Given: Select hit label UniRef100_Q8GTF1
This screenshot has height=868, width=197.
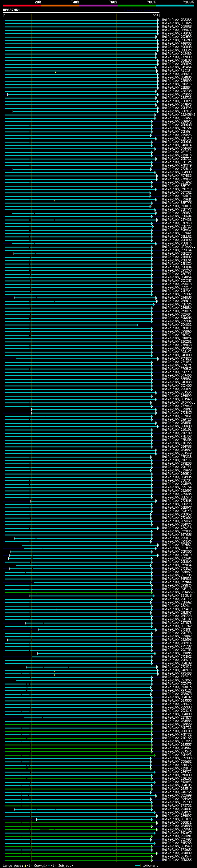Looking at the screenshot, I should tap(177, 274).
